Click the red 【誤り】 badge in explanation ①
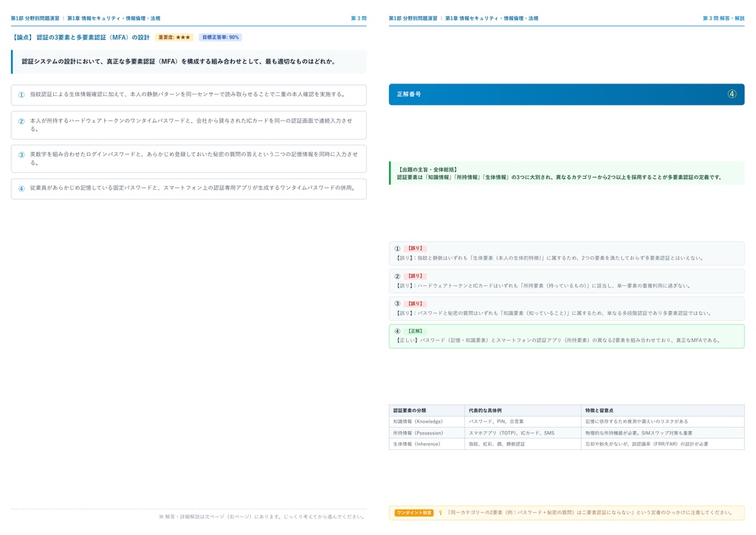 [x=415, y=248]
